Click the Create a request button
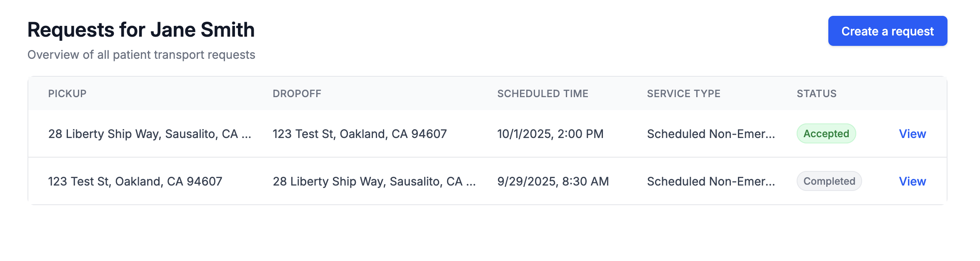The width and height of the screenshot is (980, 261). [x=887, y=31]
